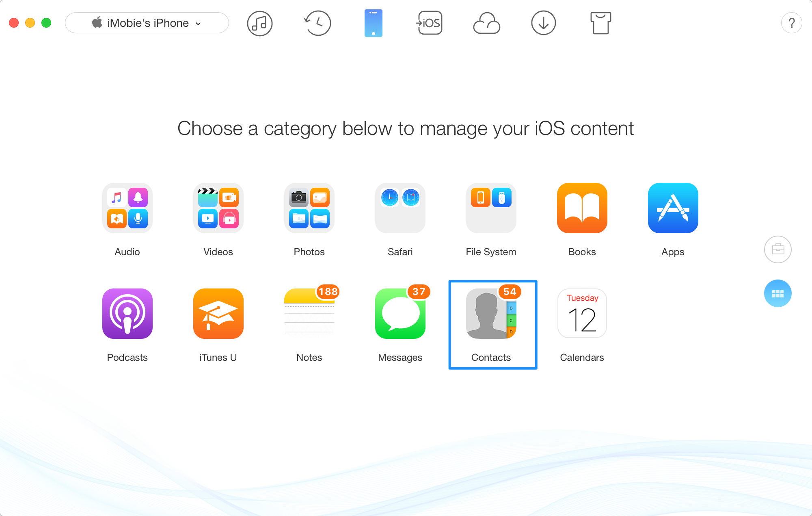This screenshot has height=516, width=812.
Task: Switch to the category grid view
Action: (x=778, y=293)
